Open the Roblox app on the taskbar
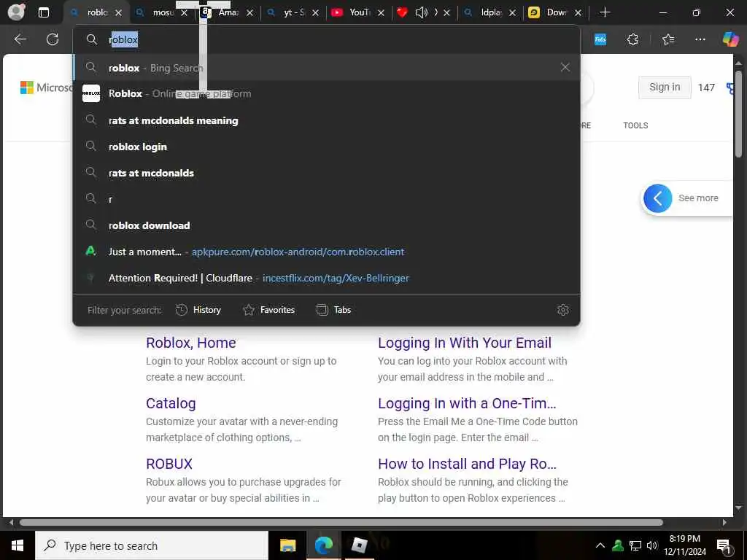The image size is (747, 560). (x=359, y=545)
